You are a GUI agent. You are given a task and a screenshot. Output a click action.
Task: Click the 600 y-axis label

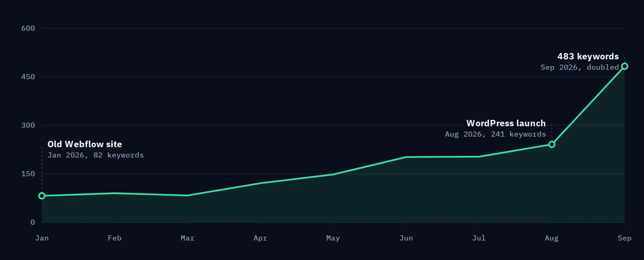28,28
